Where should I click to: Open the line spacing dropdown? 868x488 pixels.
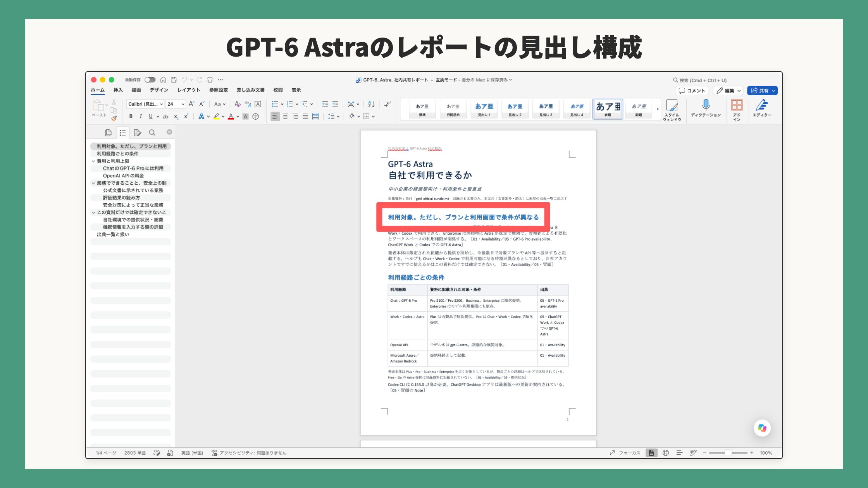(x=334, y=116)
